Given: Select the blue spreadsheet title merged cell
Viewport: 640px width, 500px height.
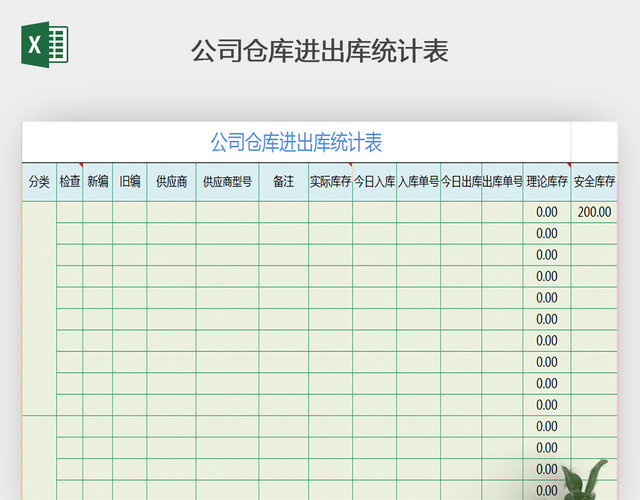Looking at the screenshot, I should pyautogui.click(x=296, y=142).
